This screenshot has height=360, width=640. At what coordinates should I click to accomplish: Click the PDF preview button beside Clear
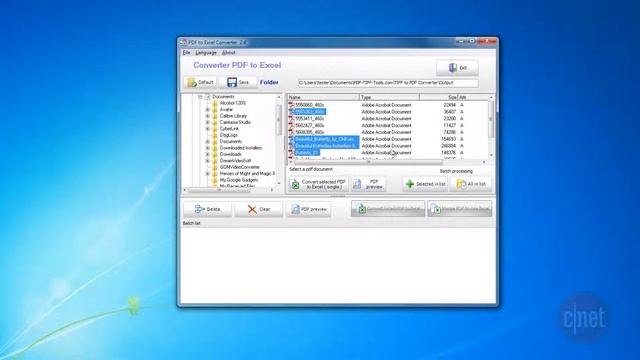click(309, 209)
